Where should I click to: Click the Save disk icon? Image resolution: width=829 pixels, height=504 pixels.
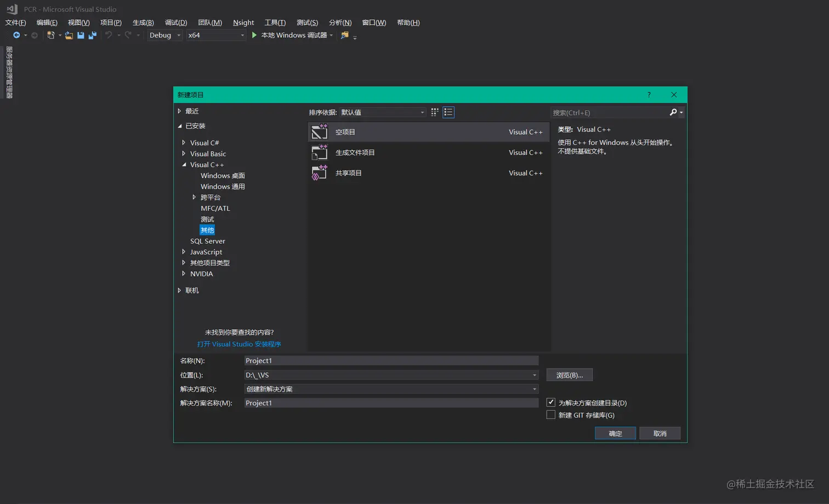pos(81,35)
